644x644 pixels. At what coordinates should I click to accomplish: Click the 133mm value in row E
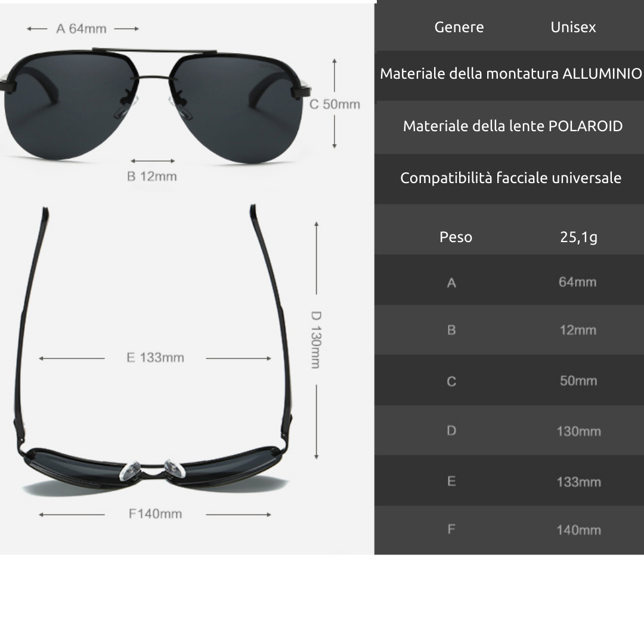(x=578, y=482)
